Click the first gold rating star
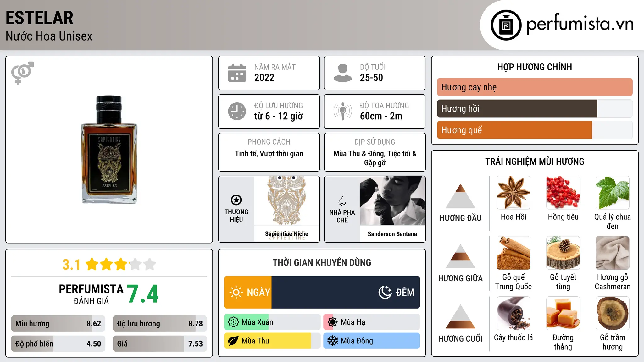Screen dimensions: 644x362 point(92,264)
